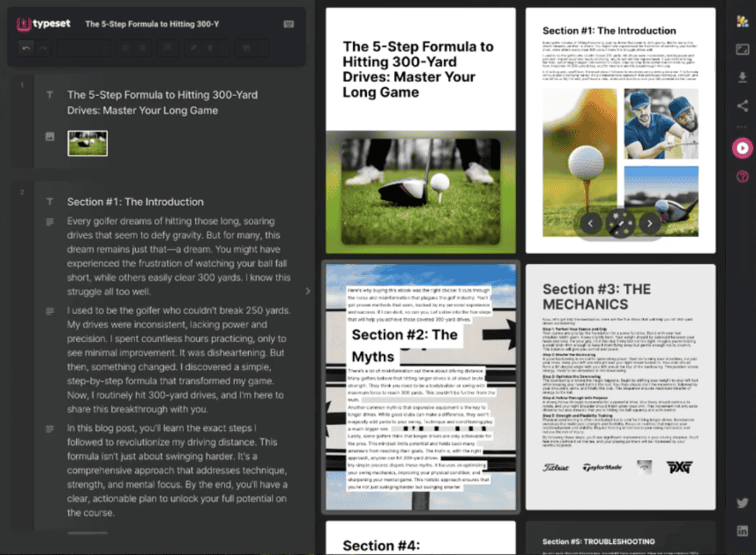756x555 pixels.
Task: Enter fullscreen preview mode
Action: (742, 49)
